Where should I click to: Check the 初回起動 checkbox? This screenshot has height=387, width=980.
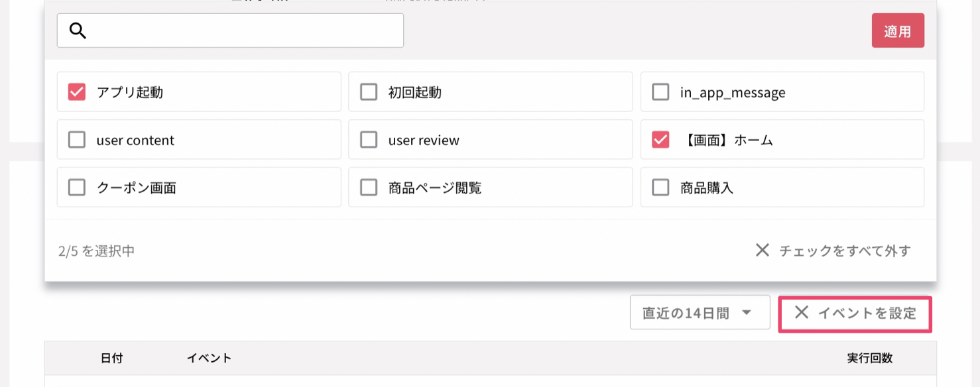tap(369, 92)
